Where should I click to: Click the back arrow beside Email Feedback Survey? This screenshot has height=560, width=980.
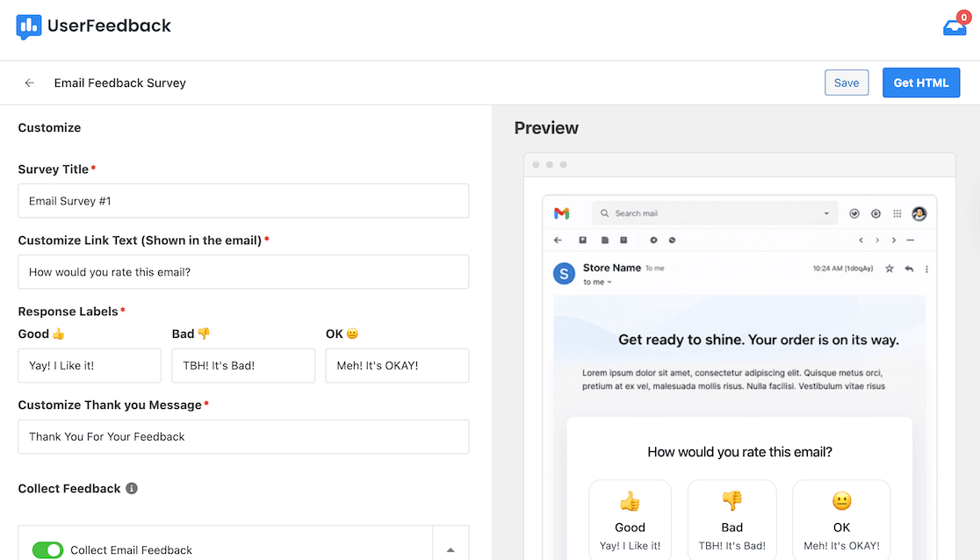29,83
